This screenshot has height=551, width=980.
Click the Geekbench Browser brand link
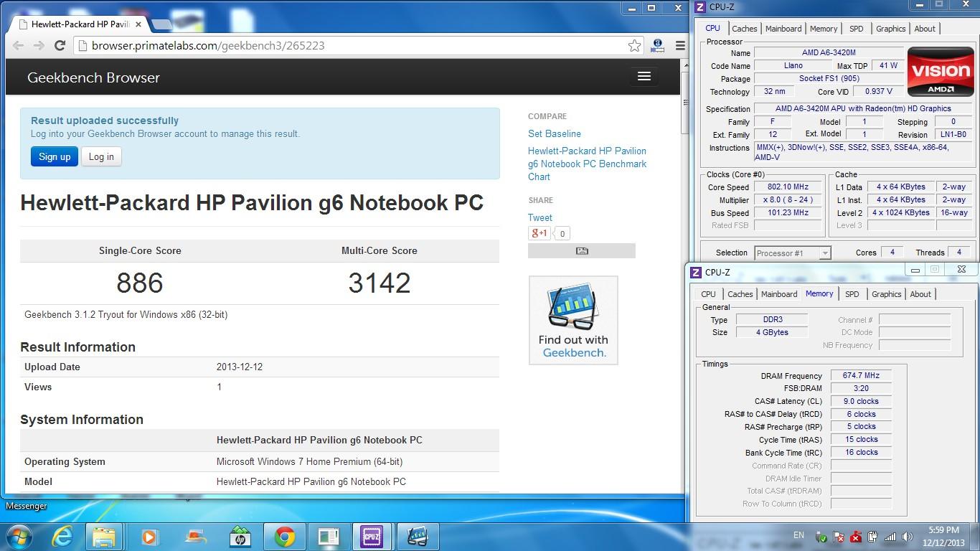pos(93,77)
